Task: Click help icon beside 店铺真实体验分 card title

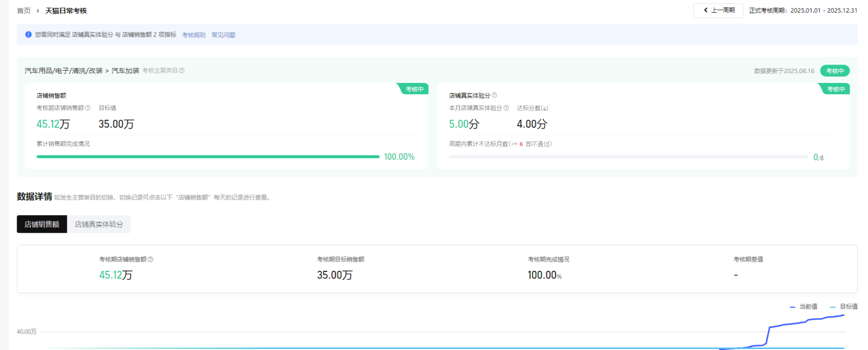Action: coord(495,95)
